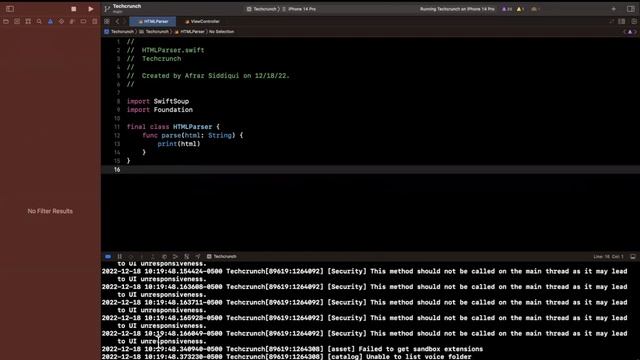Click line number 12 in the gutter
The width and height of the screenshot is (640, 360).
click(x=117, y=136)
